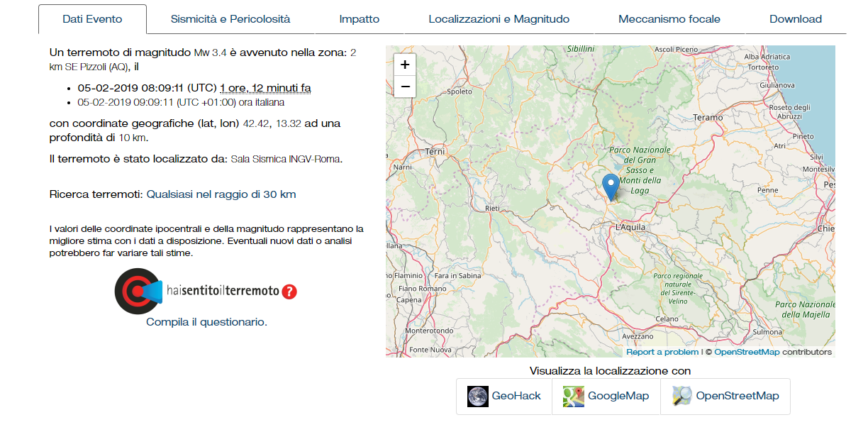Screen dimensions: 868x432
Task: Open Meccanismo focale tab
Action: pos(669,19)
